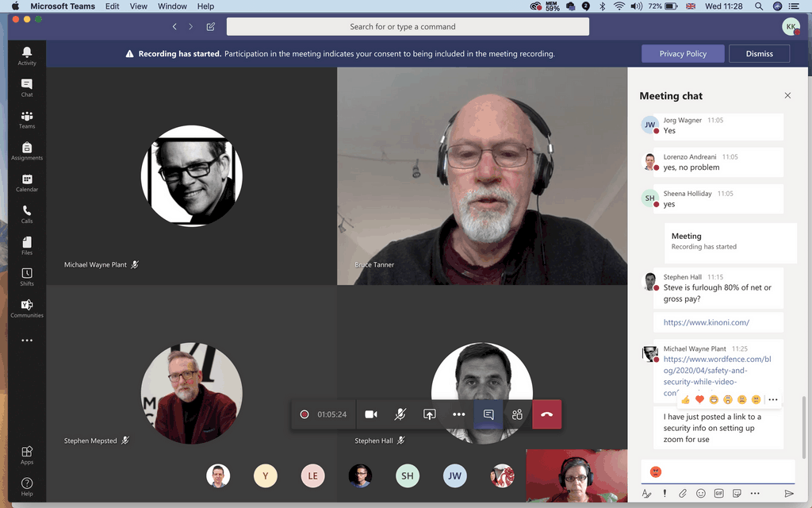This screenshot has width=812, height=508.
Task: Open the Activity feed in sidebar
Action: click(x=27, y=56)
